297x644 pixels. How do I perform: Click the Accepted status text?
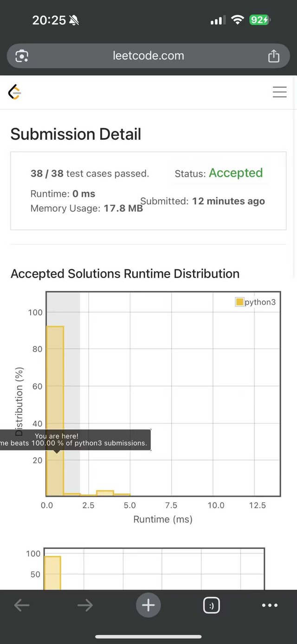click(x=236, y=173)
